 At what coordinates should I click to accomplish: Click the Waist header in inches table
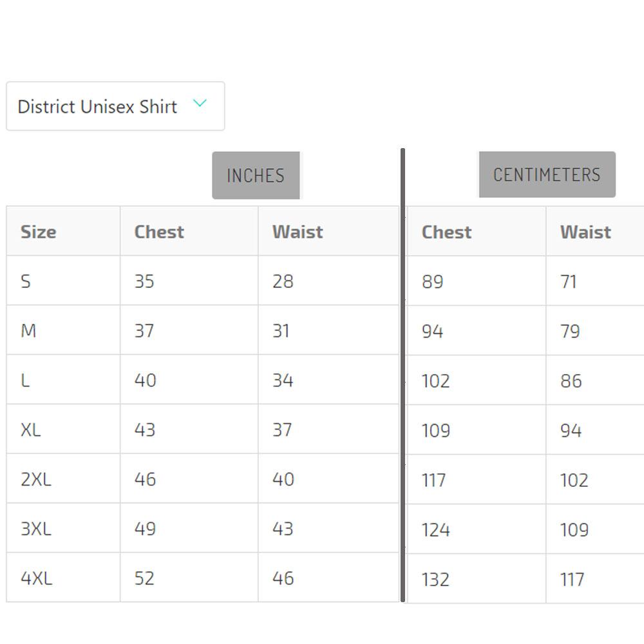[298, 232]
